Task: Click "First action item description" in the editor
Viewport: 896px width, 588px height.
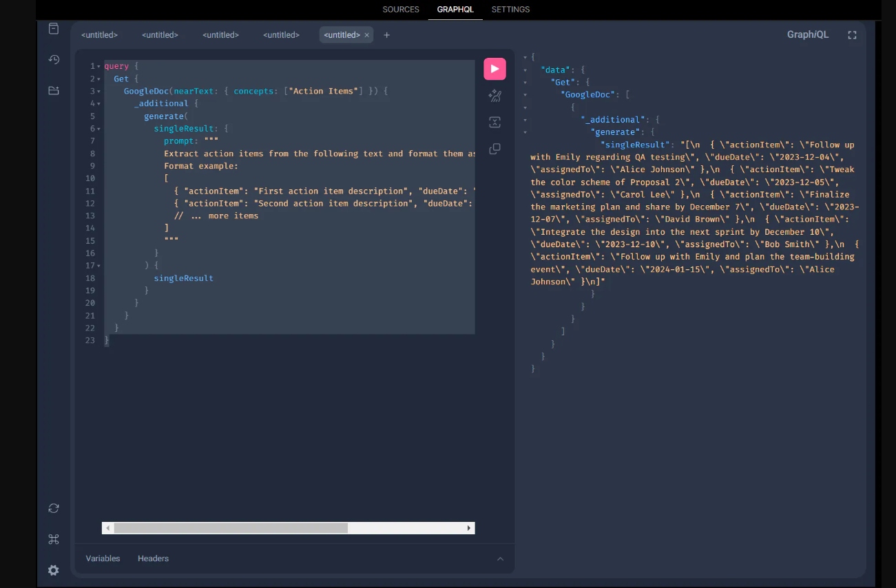Action: pyautogui.click(x=329, y=191)
